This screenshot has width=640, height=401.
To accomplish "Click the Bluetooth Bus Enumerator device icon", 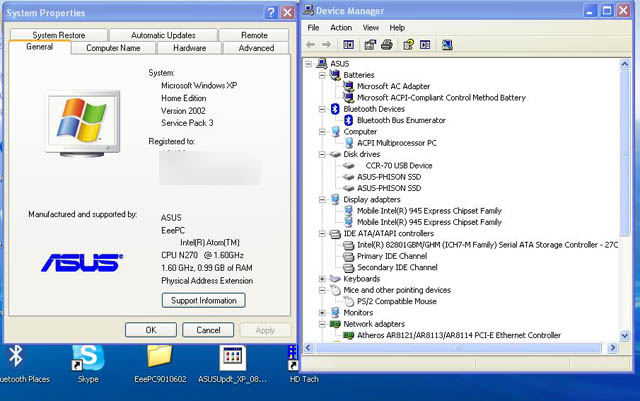I will pos(349,120).
